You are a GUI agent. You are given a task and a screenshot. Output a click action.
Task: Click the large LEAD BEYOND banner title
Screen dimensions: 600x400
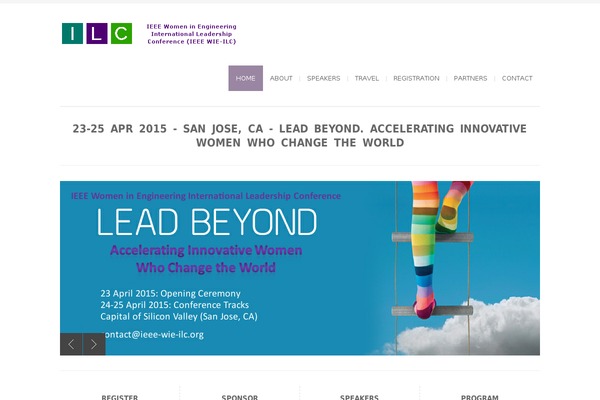pyautogui.click(x=207, y=222)
